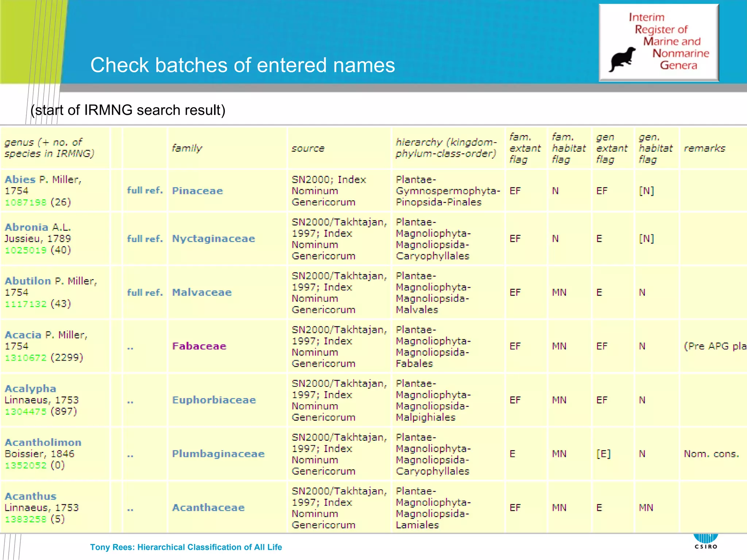This screenshot has height=560, width=747.
Task: Click the hierarchy column header
Action: pos(446,148)
